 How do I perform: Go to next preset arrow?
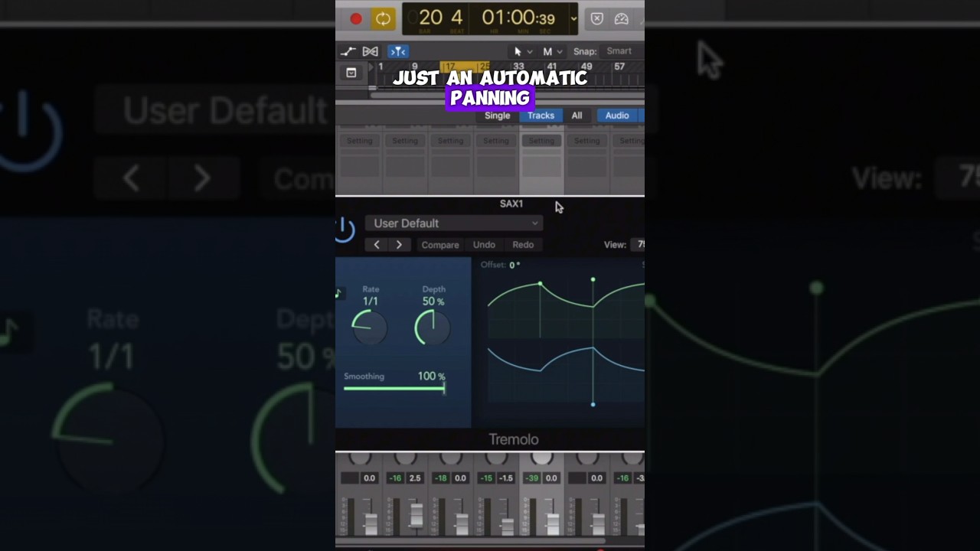pos(399,245)
